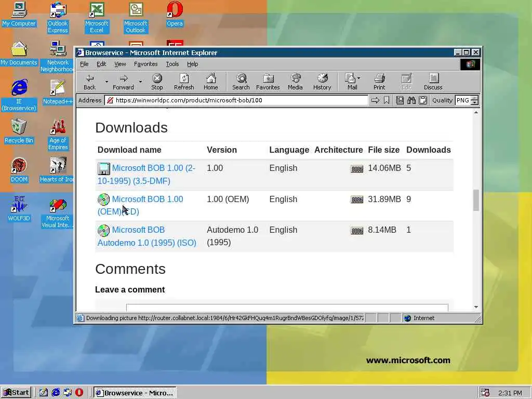532x399 pixels.
Task: Refresh the current page
Action: (x=184, y=82)
